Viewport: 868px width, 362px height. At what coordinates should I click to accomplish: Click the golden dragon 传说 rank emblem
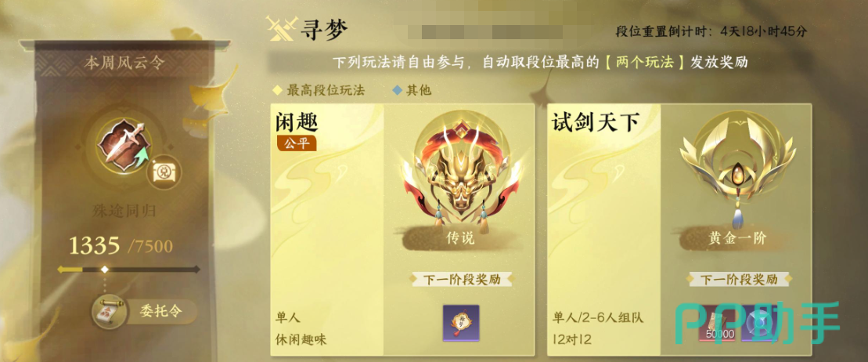click(460, 172)
